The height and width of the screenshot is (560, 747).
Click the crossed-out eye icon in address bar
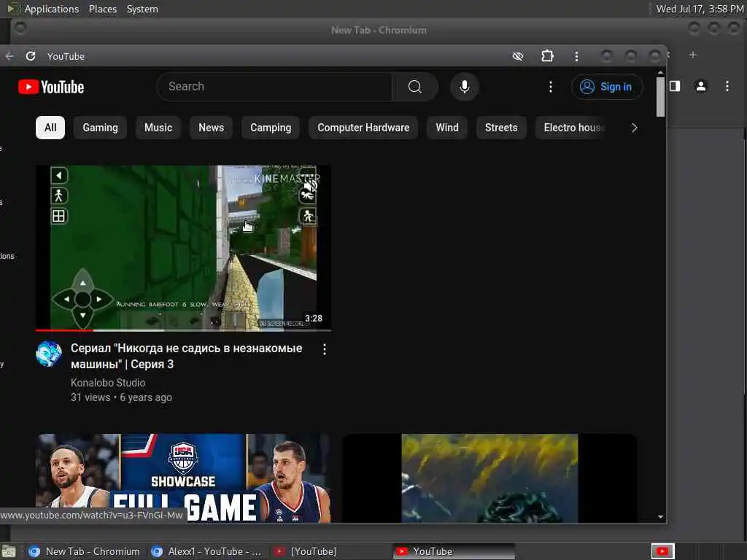click(x=518, y=56)
